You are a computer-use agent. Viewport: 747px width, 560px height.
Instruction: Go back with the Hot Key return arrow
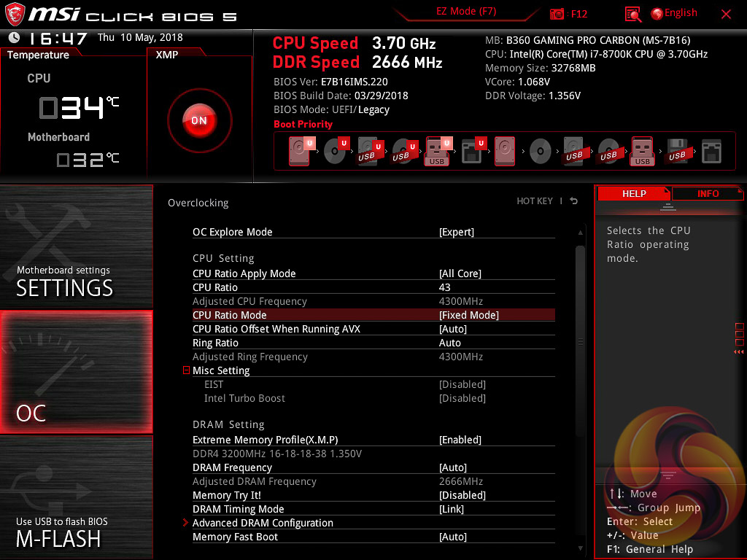pyautogui.click(x=574, y=201)
